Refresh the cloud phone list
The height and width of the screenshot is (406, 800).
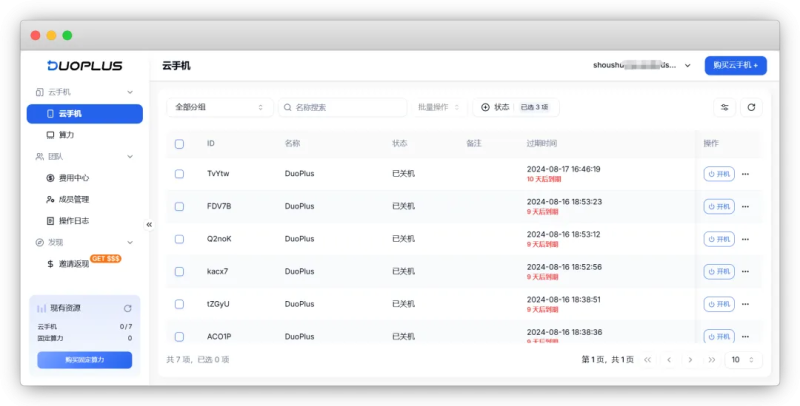751,107
